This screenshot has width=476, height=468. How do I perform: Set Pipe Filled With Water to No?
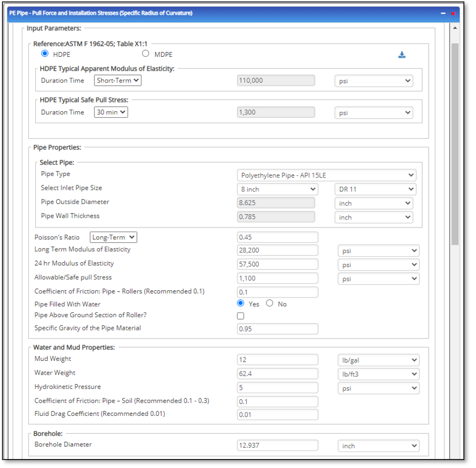(269, 303)
